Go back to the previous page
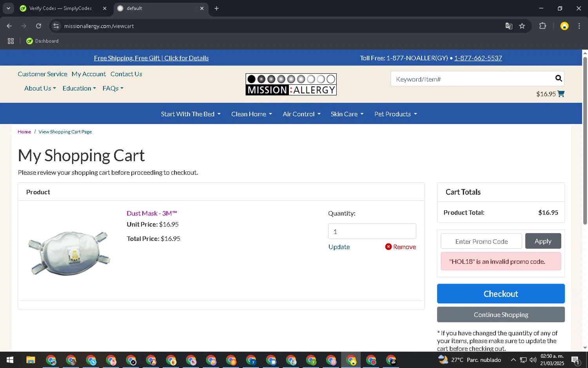This screenshot has height=368, width=588. pos(9,26)
